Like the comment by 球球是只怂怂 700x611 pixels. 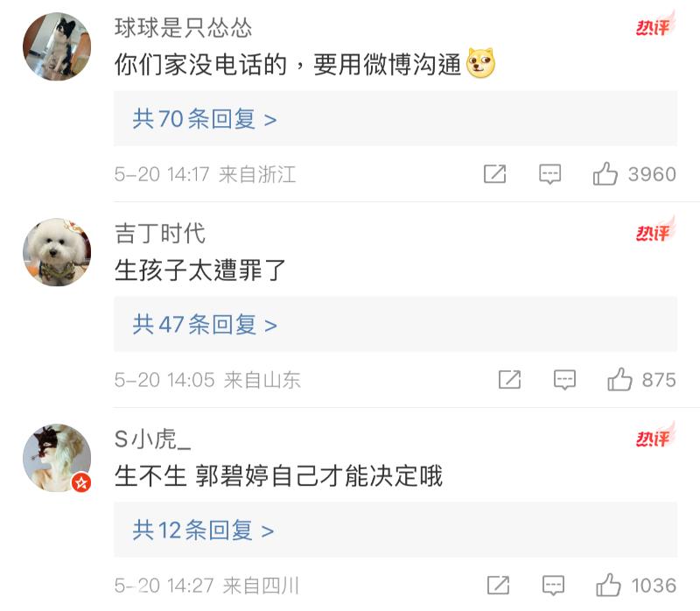(605, 173)
